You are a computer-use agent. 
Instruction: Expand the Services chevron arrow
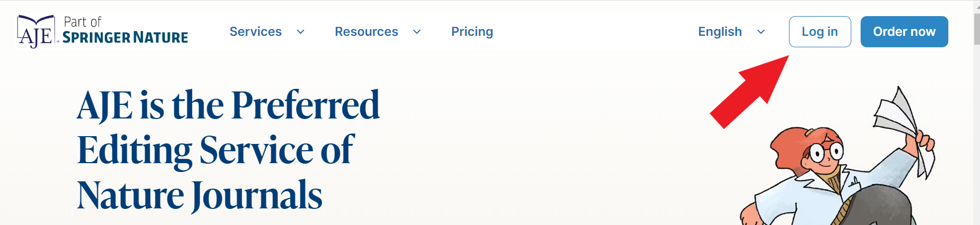301,32
